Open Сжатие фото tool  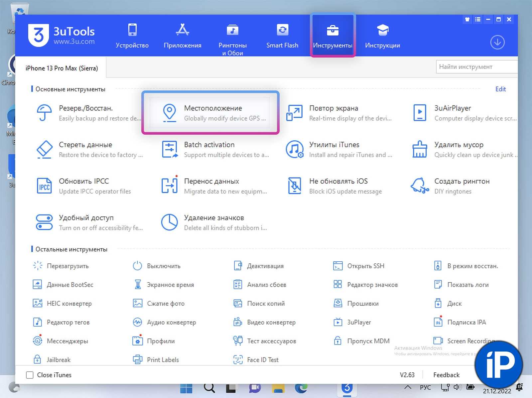[x=159, y=303]
